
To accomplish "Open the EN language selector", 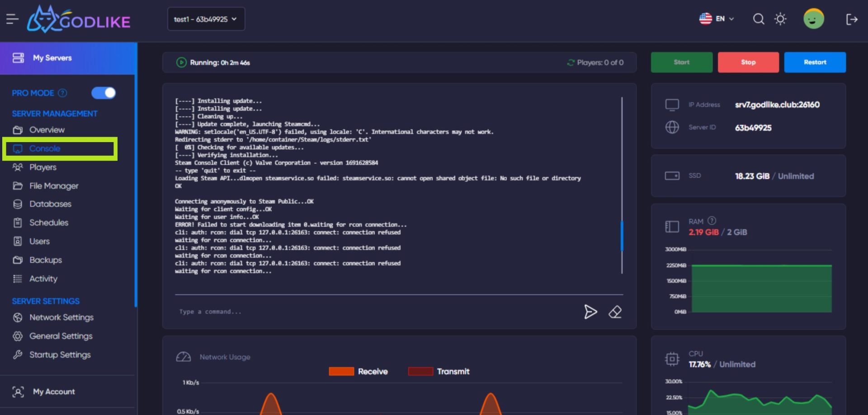I will click(x=717, y=19).
